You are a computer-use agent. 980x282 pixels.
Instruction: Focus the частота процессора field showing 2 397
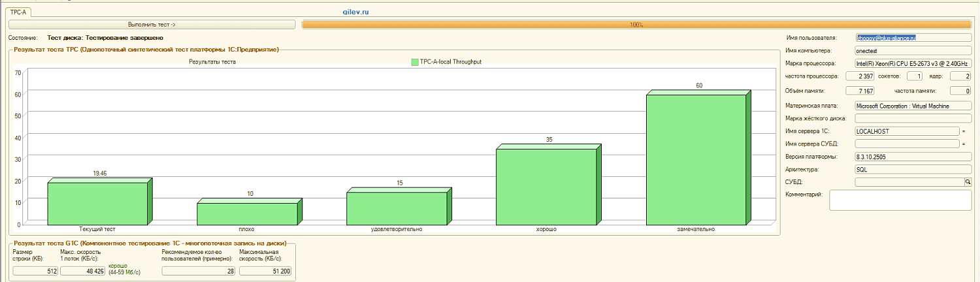coord(860,76)
